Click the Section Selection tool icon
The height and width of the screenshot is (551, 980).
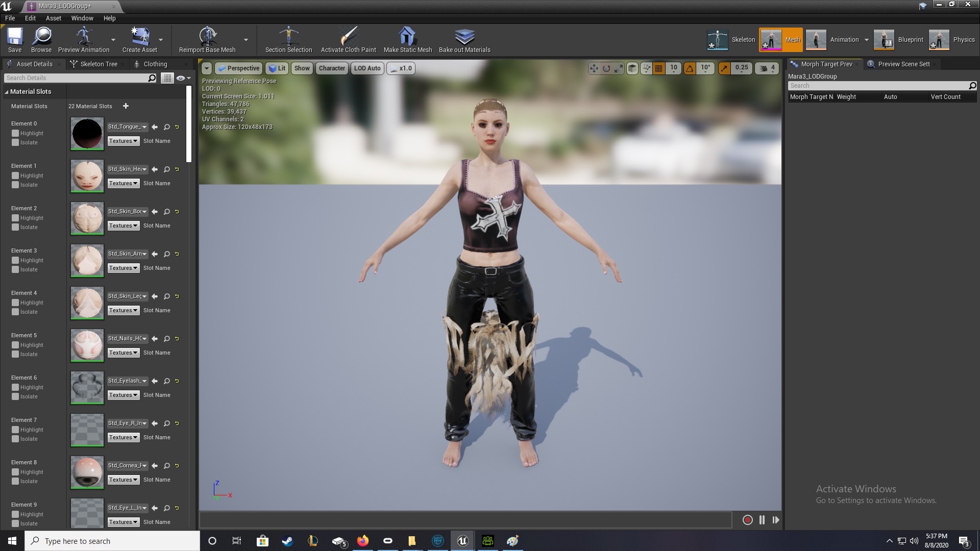click(x=288, y=40)
